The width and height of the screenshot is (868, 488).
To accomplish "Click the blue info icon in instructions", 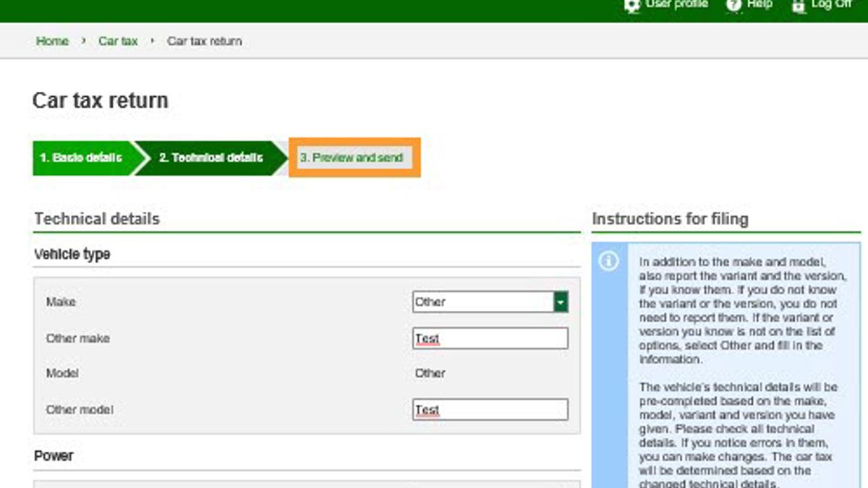I will point(609,261).
